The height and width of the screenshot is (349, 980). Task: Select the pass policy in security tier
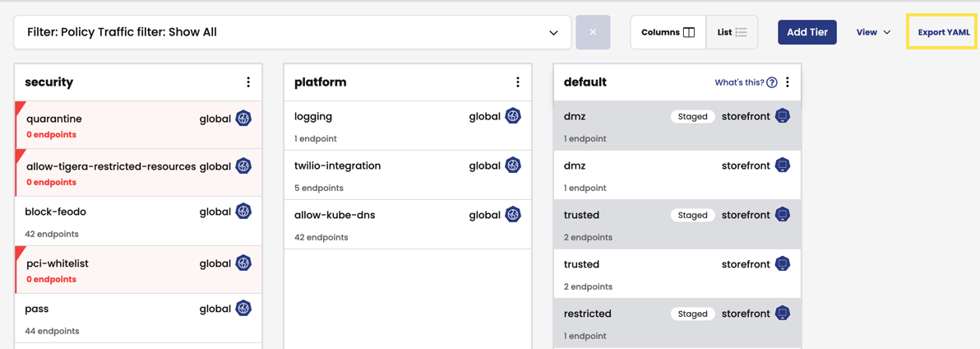click(37, 309)
